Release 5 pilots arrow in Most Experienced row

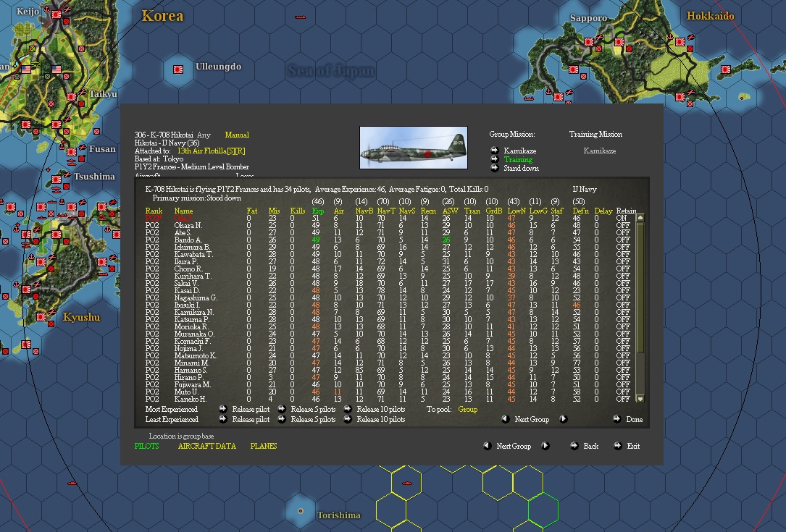tap(282, 409)
